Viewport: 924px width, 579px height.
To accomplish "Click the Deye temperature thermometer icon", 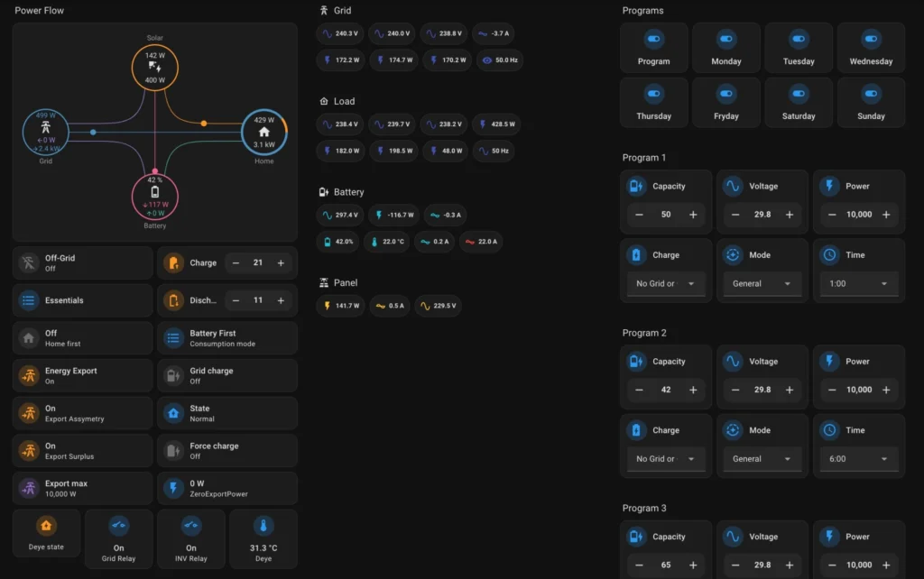I will [x=263, y=526].
